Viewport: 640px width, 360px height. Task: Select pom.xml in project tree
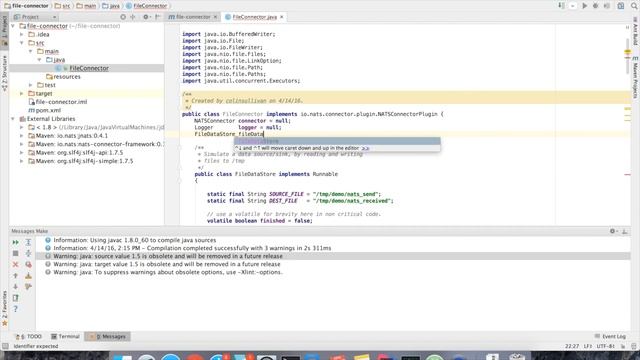(44, 110)
